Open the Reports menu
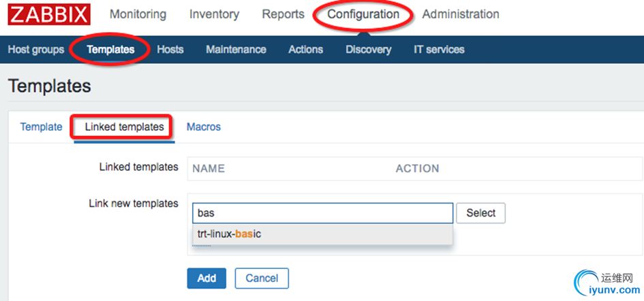The height and width of the screenshot is (301, 644). coord(283,14)
